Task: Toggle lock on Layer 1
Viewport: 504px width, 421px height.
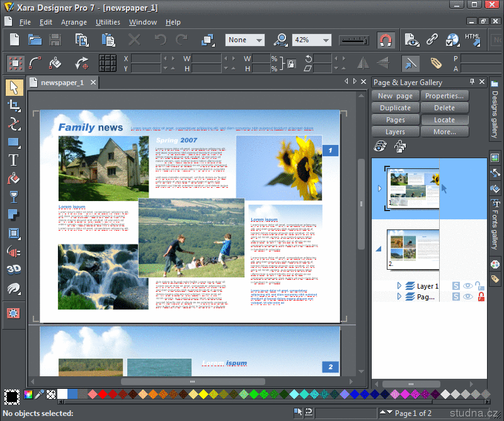Action: coord(480,286)
